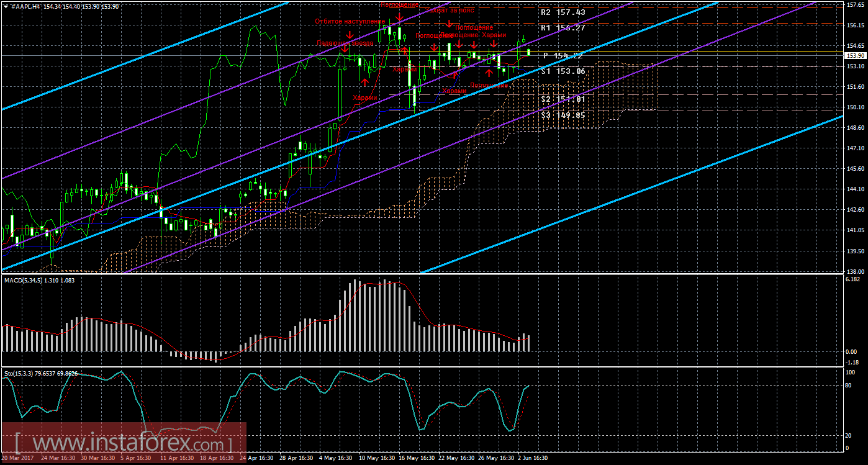The height and width of the screenshot is (465, 868).
Task: Click the 142.60 price axis value
Action: (855, 210)
